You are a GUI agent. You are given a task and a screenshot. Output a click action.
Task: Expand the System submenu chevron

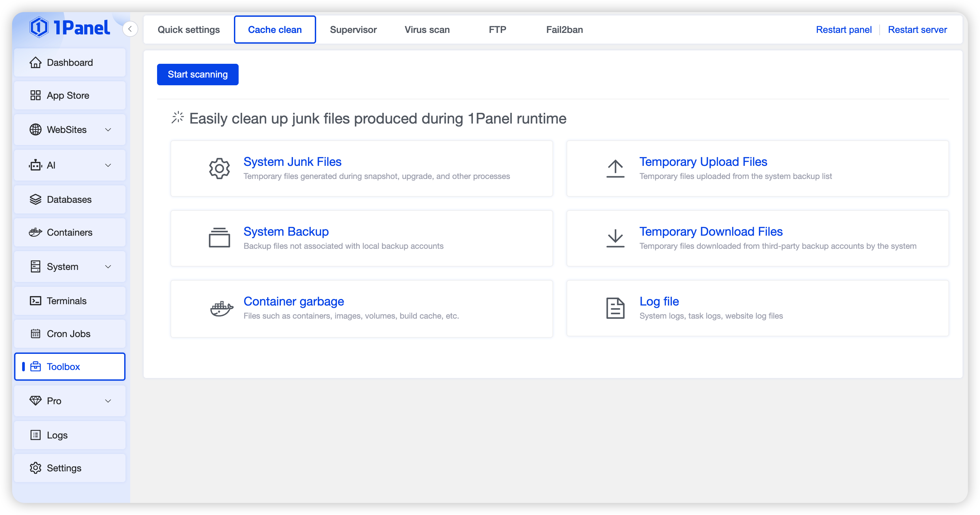pyautogui.click(x=108, y=267)
